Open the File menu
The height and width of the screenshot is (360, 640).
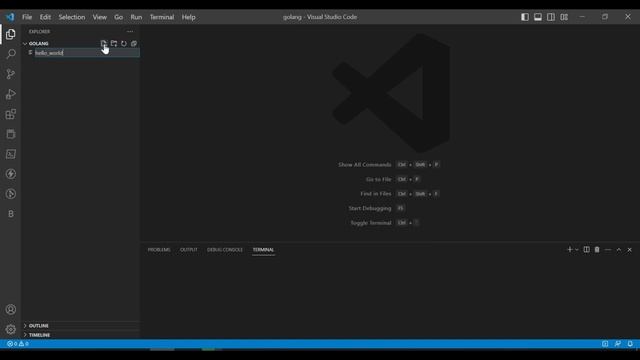click(x=27, y=17)
